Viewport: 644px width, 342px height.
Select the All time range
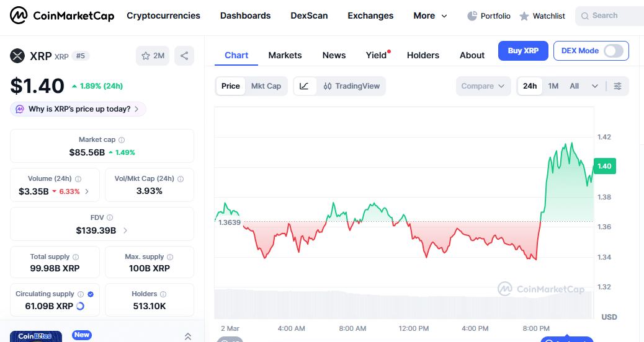click(x=574, y=86)
